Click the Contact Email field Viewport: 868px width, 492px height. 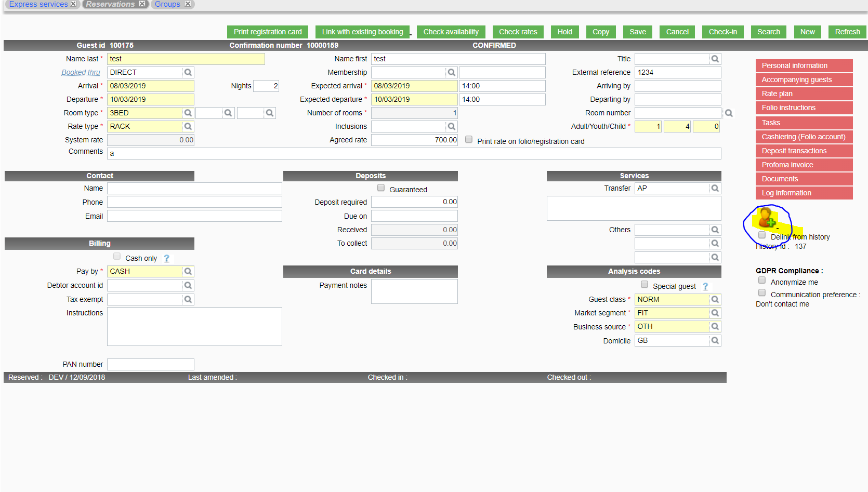click(194, 216)
